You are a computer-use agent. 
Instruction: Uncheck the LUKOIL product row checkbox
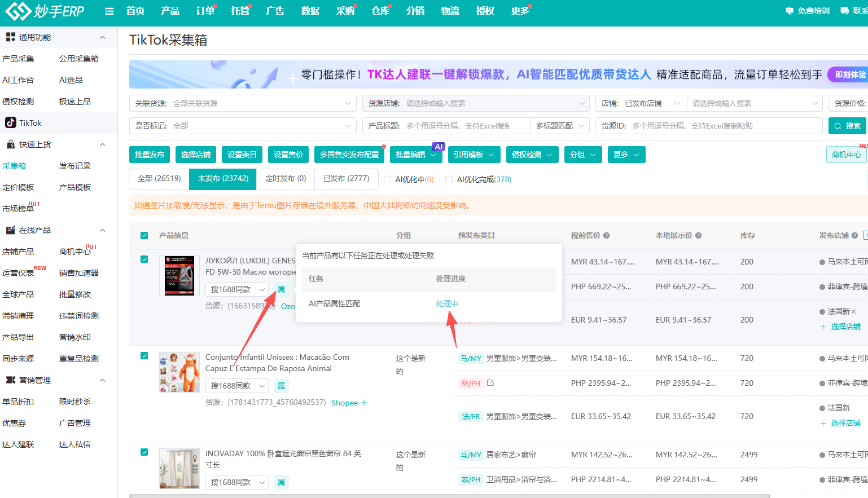tap(144, 259)
